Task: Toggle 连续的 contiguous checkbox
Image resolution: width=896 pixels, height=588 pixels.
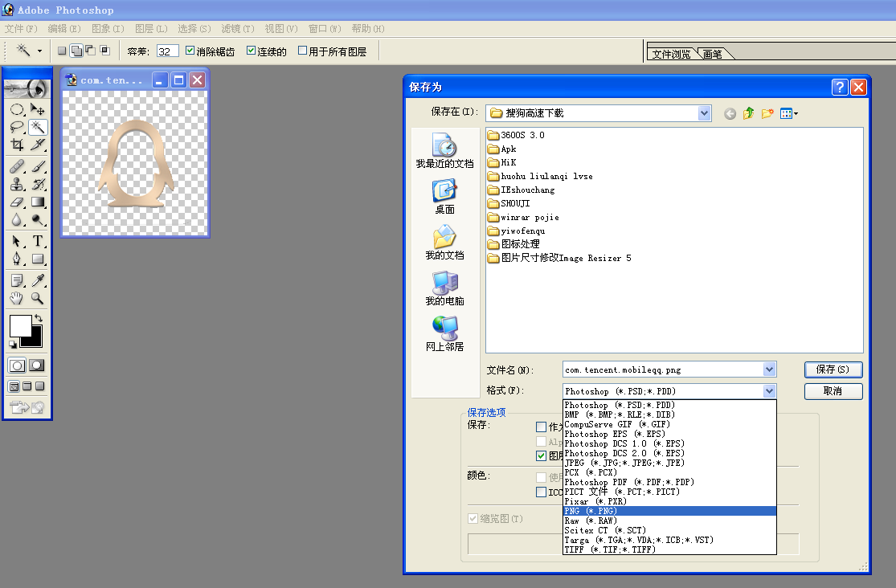Action: (251, 51)
